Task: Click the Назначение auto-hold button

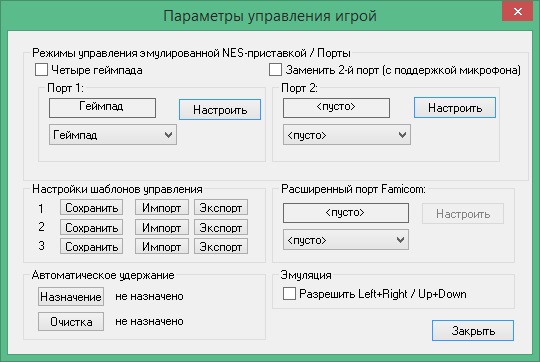Action: 71,297
